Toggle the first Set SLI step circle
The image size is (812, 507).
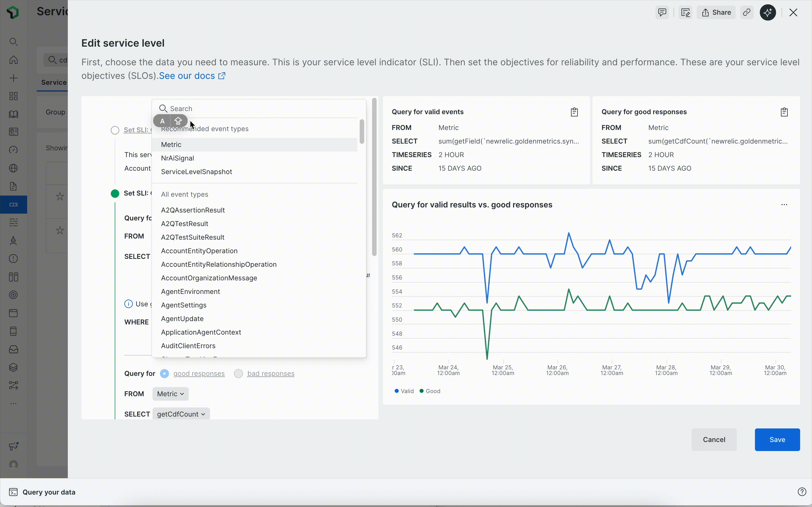pos(115,130)
